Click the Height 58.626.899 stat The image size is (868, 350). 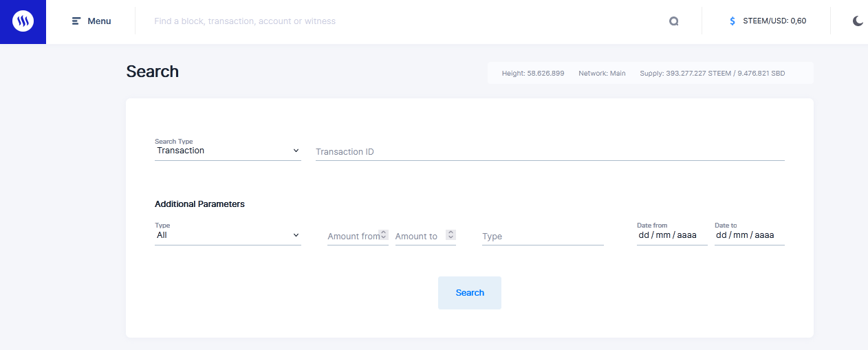click(533, 73)
